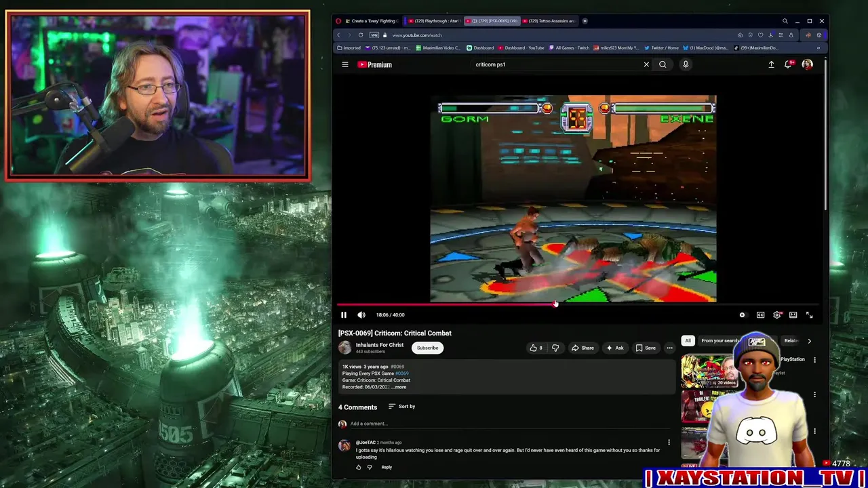Open YouTube notifications bell
The height and width of the screenshot is (488, 868).
tap(789, 64)
